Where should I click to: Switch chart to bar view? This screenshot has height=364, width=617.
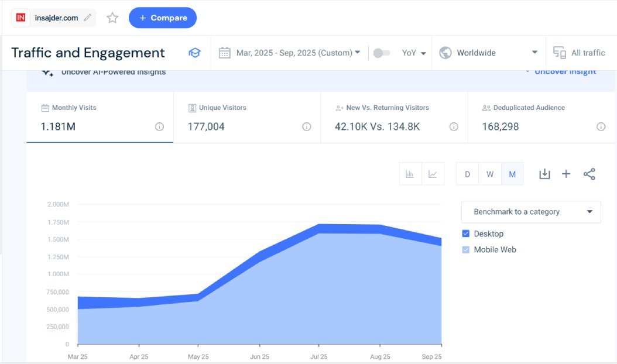pyautogui.click(x=410, y=174)
